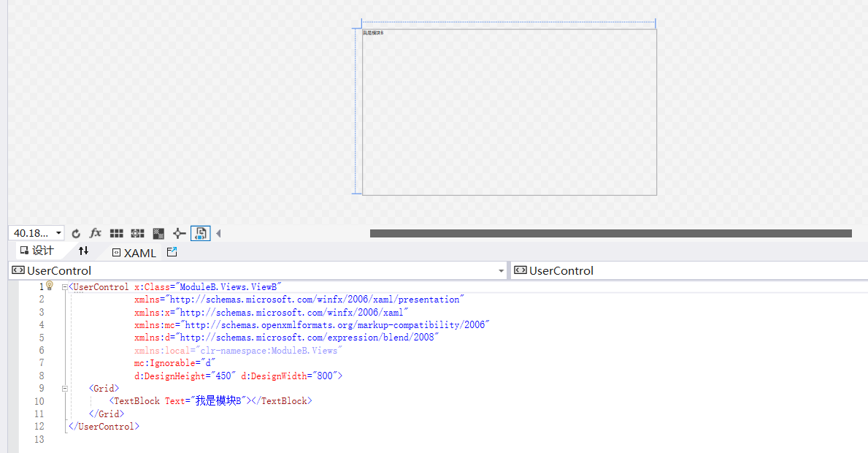Click the snaplines alignment icon
This screenshot has height=453, width=868.
click(x=180, y=233)
